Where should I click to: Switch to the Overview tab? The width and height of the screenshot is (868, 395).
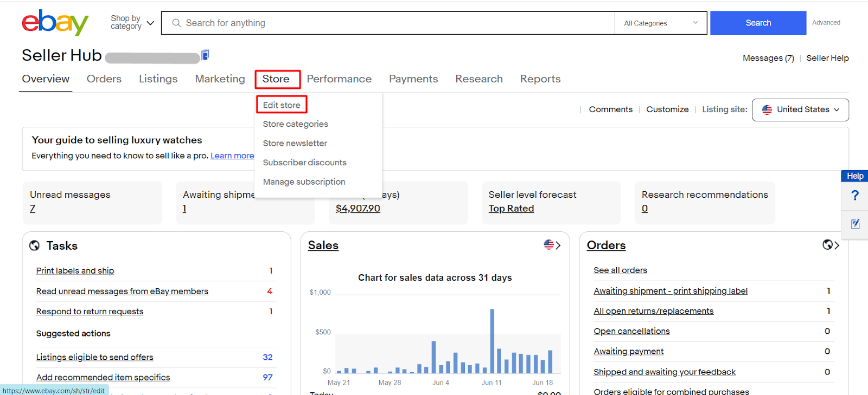point(46,79)
